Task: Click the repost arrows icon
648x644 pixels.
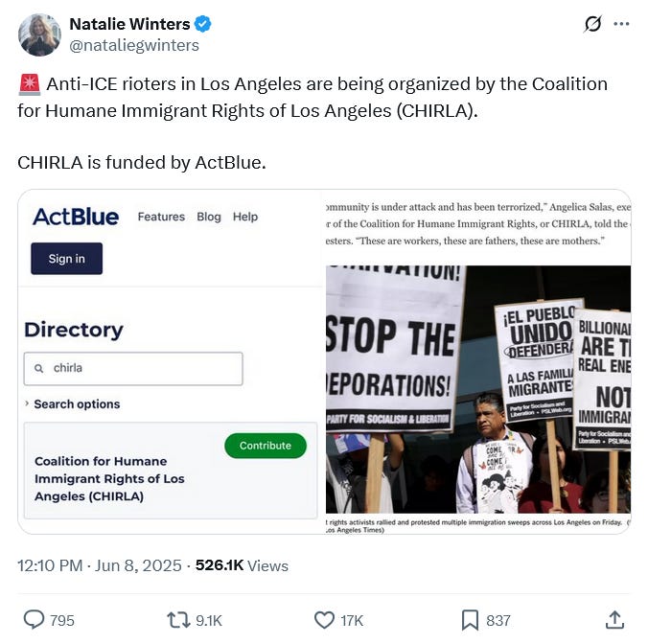Action: [178, 620]
